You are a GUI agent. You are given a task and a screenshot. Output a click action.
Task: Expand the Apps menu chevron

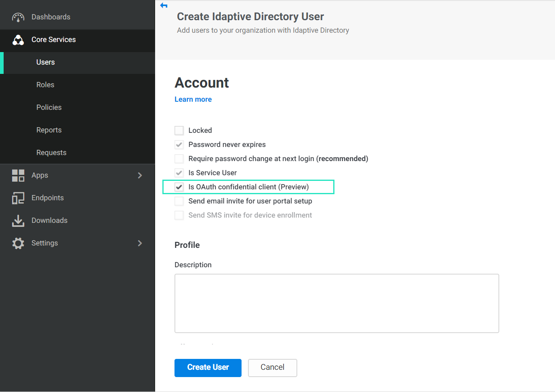tap(140, 175)
